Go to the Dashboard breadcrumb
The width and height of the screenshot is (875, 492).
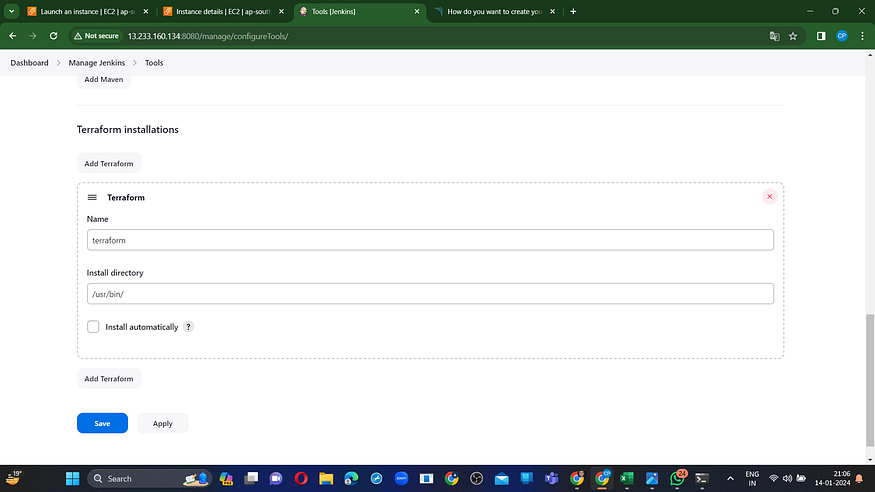pyautogui.click(x=30, y=63)
